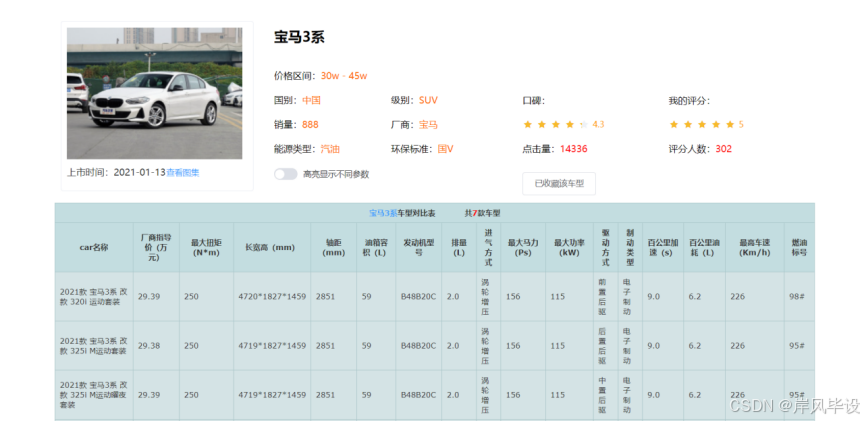Click the 最大功率 (kW) column header
This screenshot has height=421, width=864.
[x=569, y=247]
